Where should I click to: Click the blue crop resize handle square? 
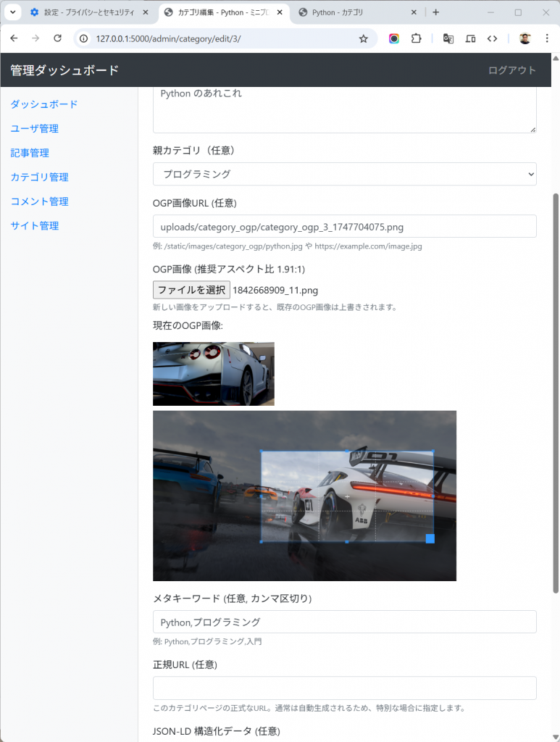[x=430, y=538]
